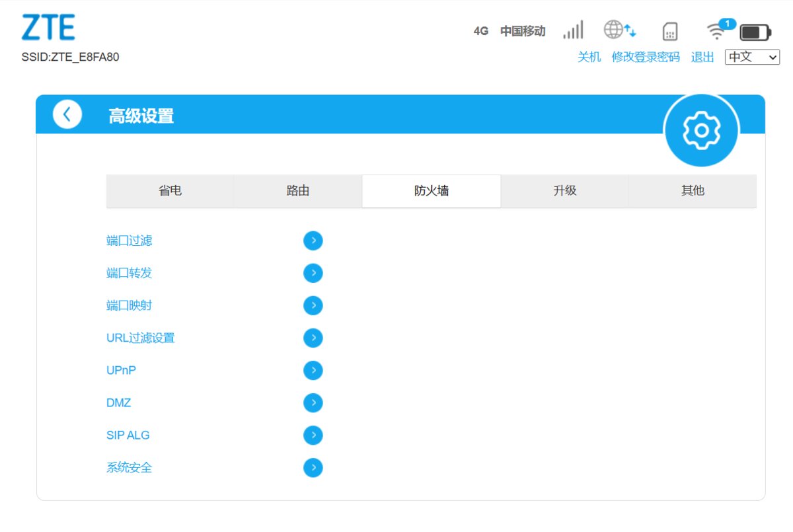
Task: Click the Wi-Fi connected devices icon
Action: (720, 29)
